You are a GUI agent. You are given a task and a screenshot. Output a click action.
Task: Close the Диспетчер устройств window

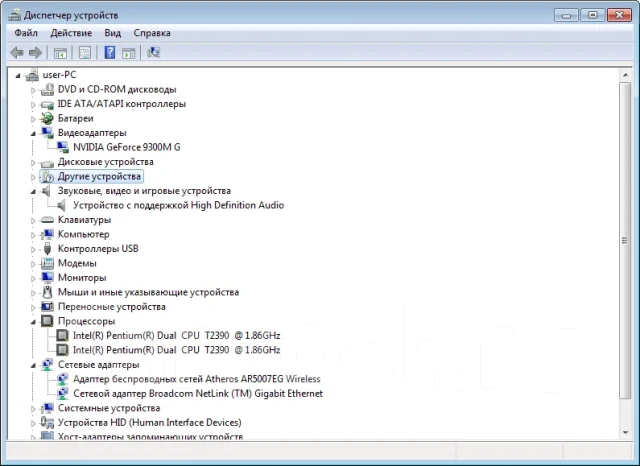coord(619,16)
